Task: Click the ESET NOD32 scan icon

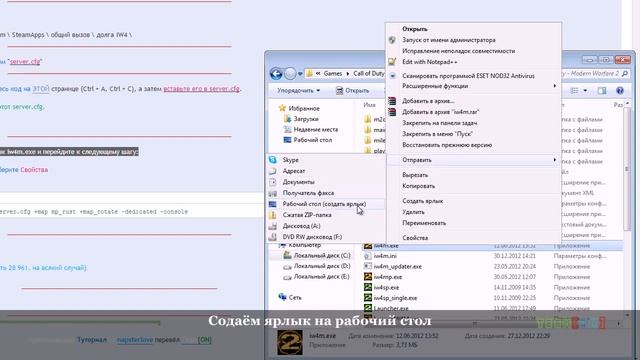Action: tap(392, 76)
